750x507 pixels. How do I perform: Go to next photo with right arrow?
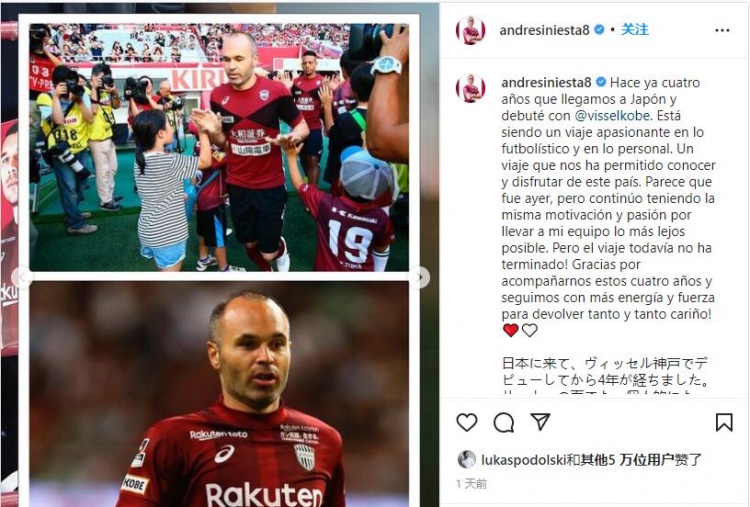[x=419, y=277]
